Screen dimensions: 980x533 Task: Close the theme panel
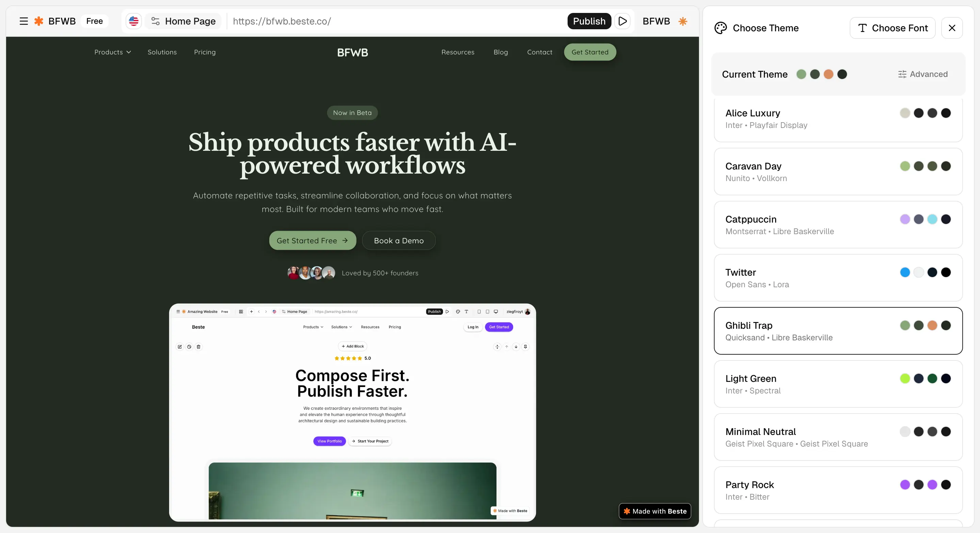(x=952, y=28)
